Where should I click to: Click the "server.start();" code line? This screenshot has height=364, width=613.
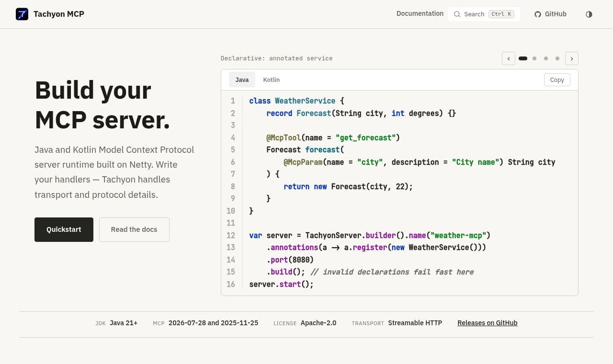pyautogui.click(x=282, y=284)
